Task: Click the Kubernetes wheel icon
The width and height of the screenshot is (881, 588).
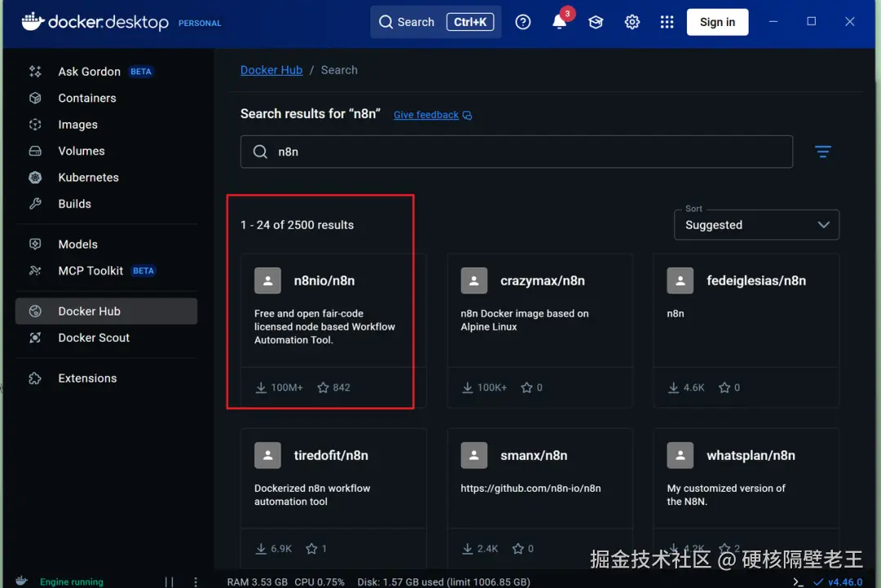Action: pyautogui.click(x=35, y=178)
